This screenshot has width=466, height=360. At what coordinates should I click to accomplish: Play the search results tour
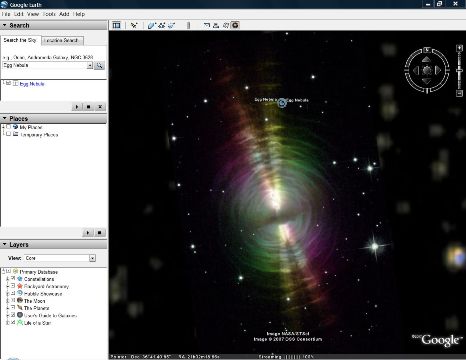pyautogui.click(x=77, y=107)
